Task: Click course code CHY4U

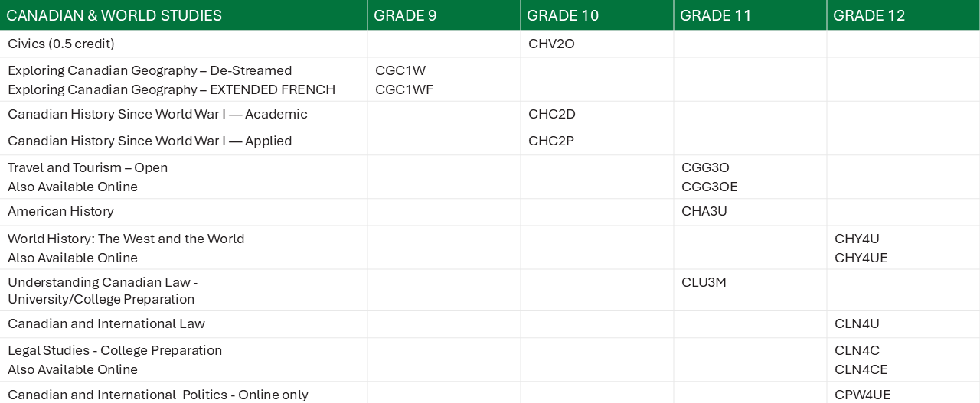Action: click(x=857, y=239)
